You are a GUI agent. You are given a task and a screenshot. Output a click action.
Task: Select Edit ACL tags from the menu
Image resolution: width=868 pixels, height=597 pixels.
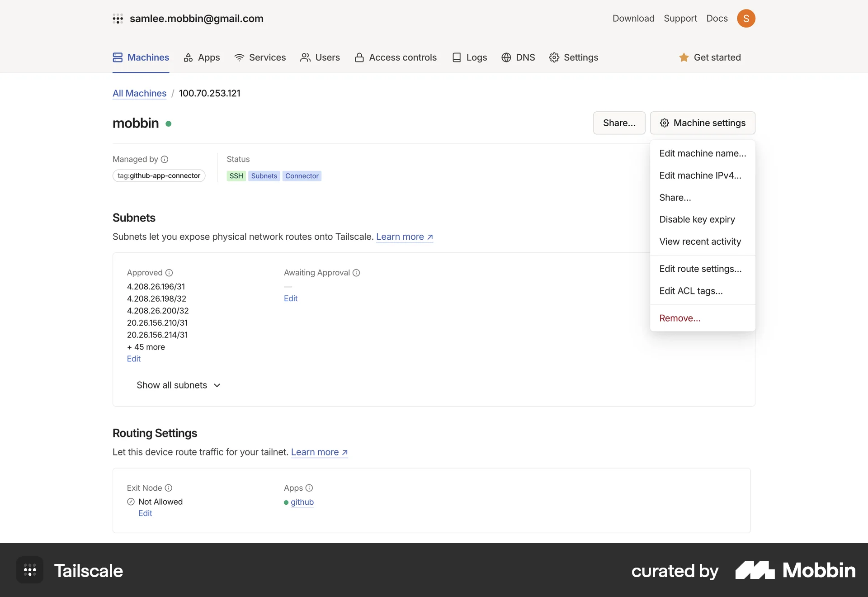pos(691,291)
